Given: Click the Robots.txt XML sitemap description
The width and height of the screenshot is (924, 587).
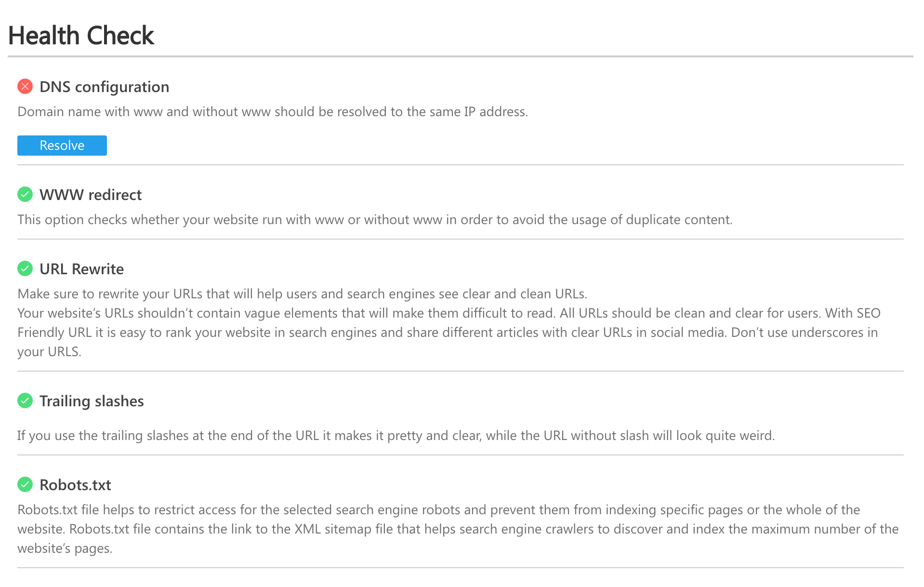Looking at the screenshot, I should [458, 529].
